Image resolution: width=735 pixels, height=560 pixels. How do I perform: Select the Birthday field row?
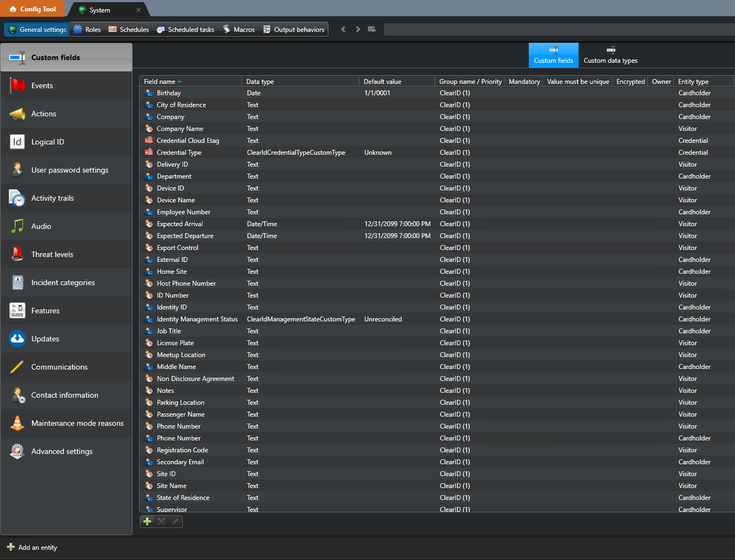169,93
